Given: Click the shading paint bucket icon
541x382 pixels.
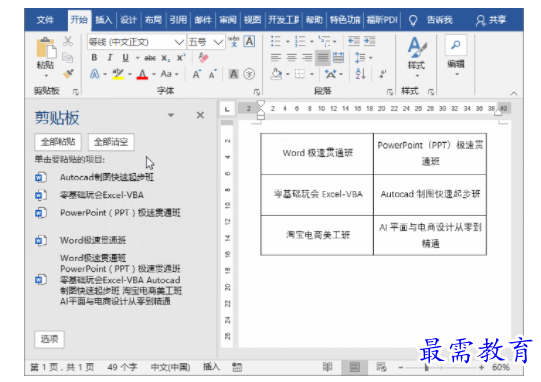Looking at the screenshot, I should pyautogui.click(x=276, y=74).
